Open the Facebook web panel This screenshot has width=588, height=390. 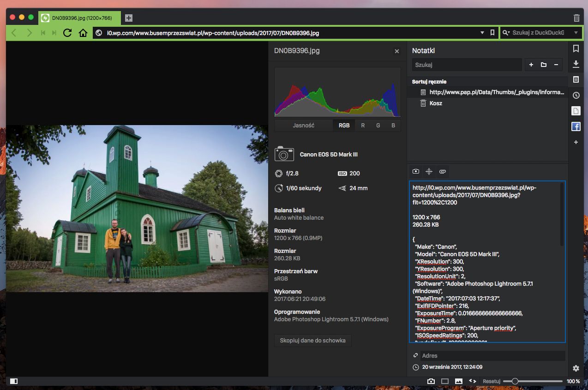pyautogui.click(x=576, y=126)
